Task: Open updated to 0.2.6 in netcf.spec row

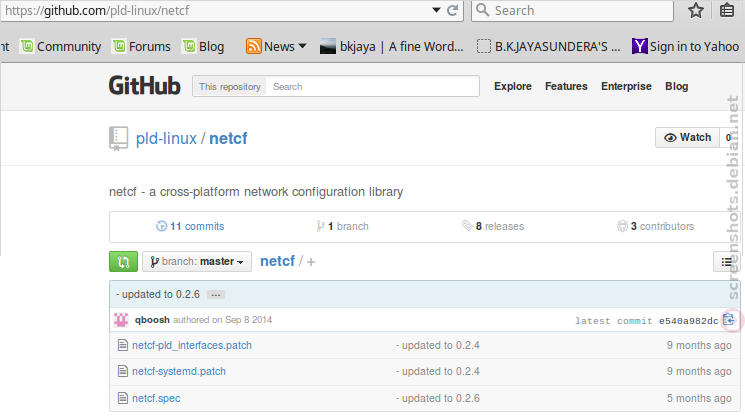Action: [x=438, y=398]
